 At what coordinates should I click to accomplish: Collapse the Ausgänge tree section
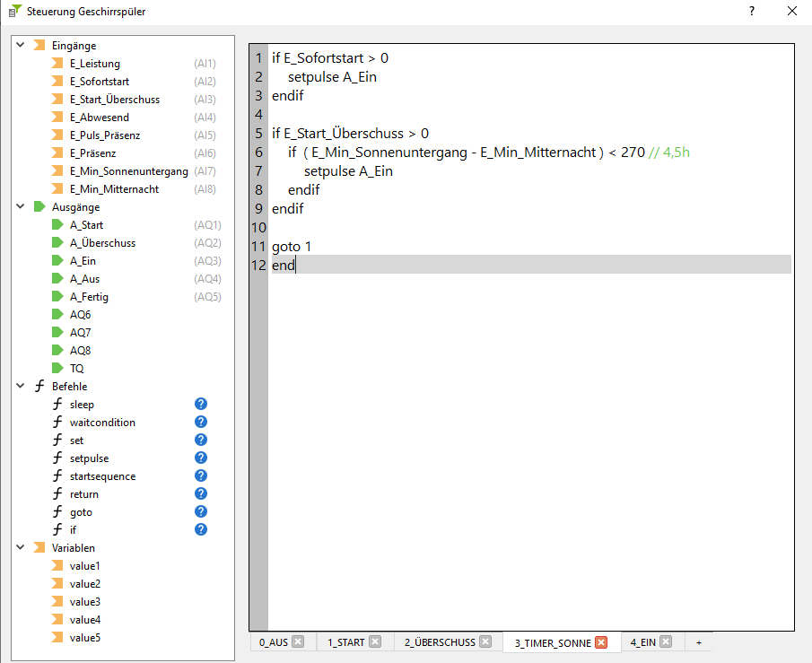tap(20, 207)
